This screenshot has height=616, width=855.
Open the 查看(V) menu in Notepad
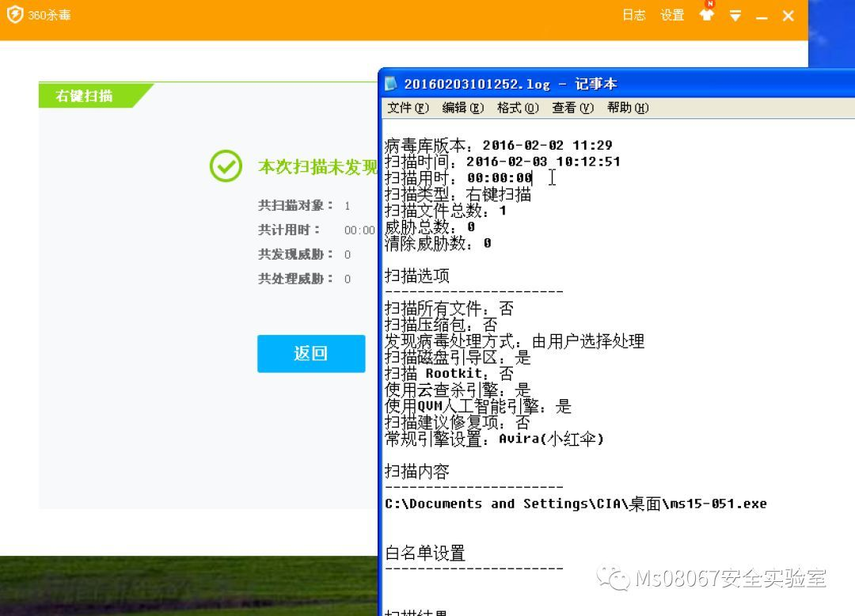(x=572, y=108)
